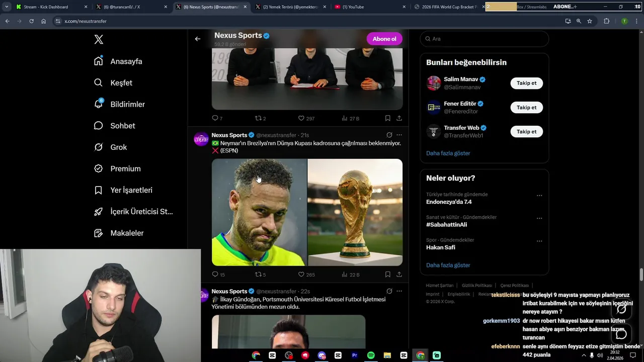The height and width of the screenshot is (362, 644).
Task: Click the X logo in the sidebar
Action: pyautogui.click(x=99, y=39)
